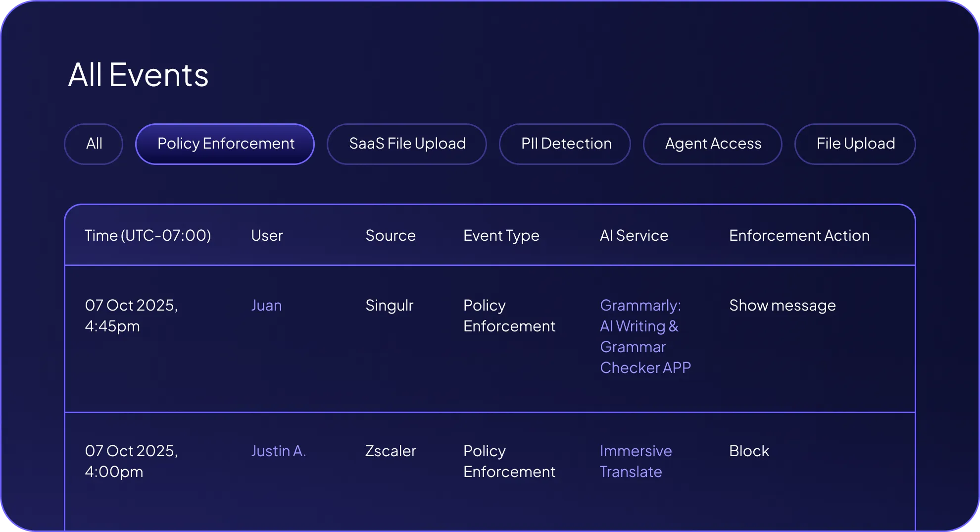Click the Enforcement Action column header
Viewport: 980px width, 532px height.
(x=799, y=236)
